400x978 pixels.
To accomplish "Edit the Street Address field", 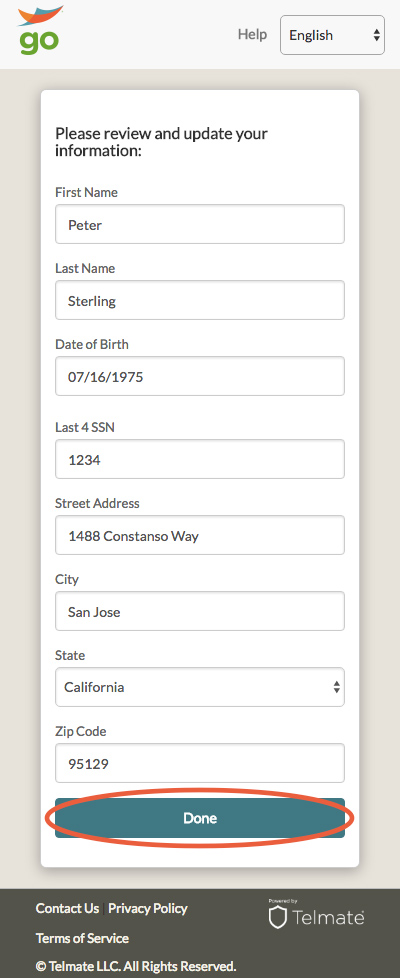I will (200, 535).
